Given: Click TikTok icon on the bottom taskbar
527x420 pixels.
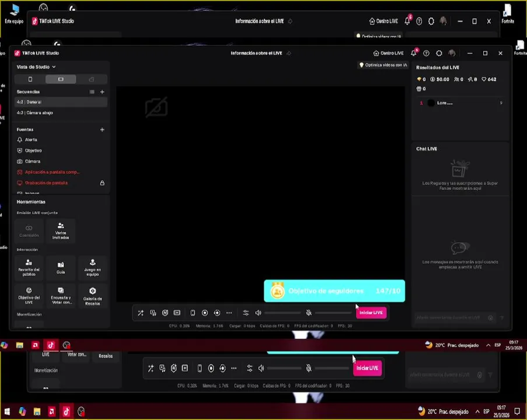Looking at the screenshot, I should point(66,411).
